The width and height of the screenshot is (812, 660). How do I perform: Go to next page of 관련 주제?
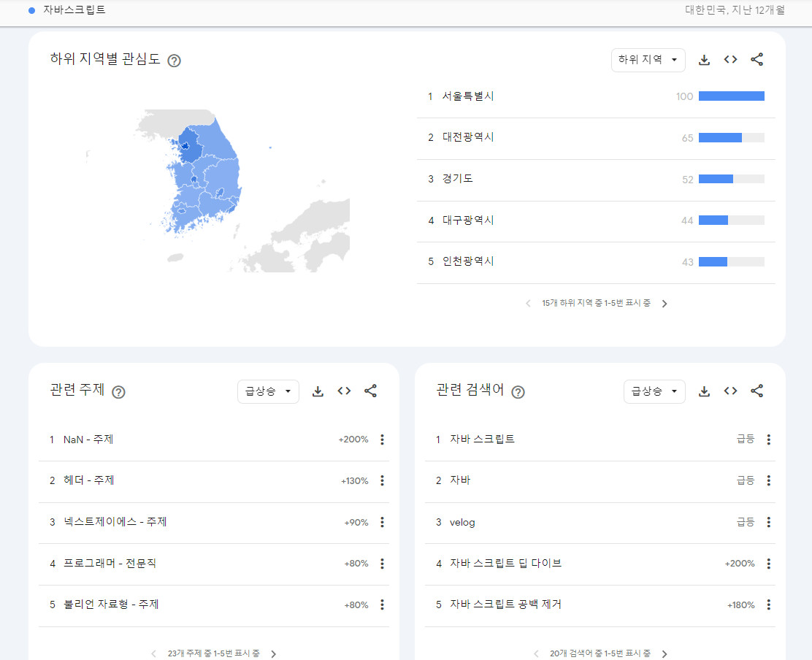273,653
